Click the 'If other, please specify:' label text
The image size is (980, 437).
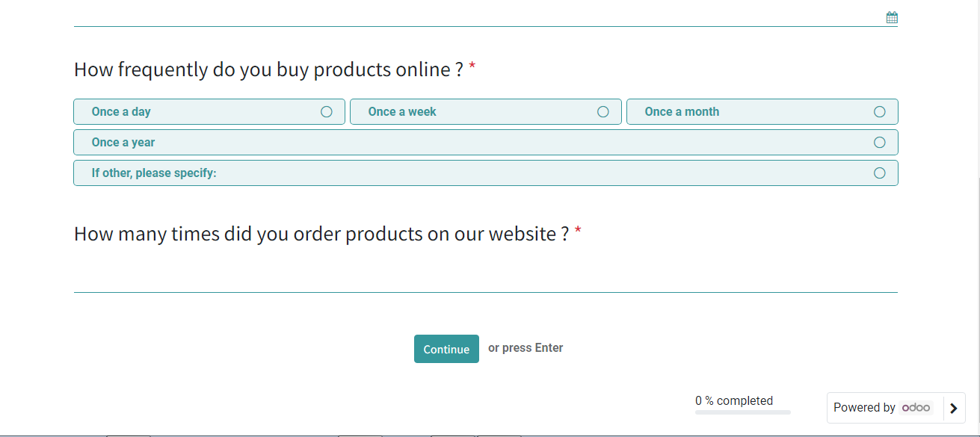154,173
